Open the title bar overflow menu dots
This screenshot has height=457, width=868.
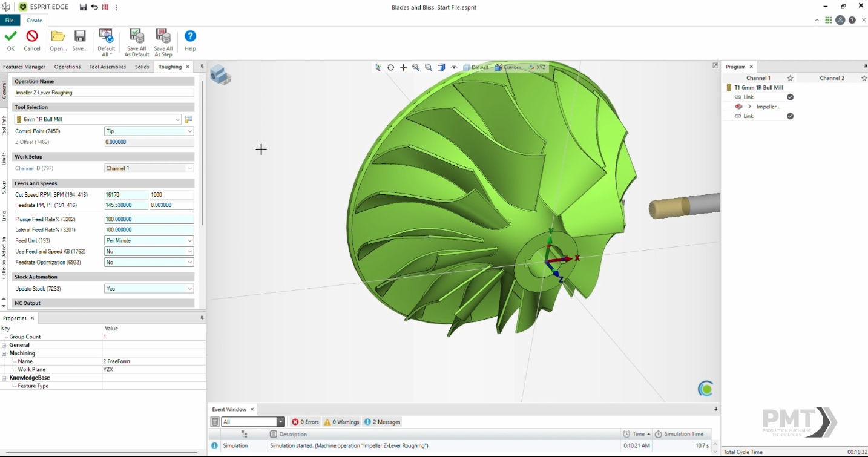click(x=116, y=7)
